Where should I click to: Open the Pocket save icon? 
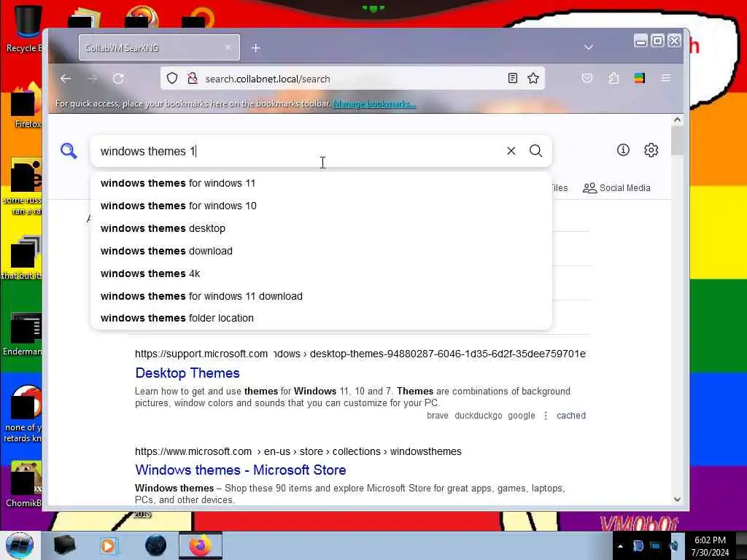tap(587, 78)
